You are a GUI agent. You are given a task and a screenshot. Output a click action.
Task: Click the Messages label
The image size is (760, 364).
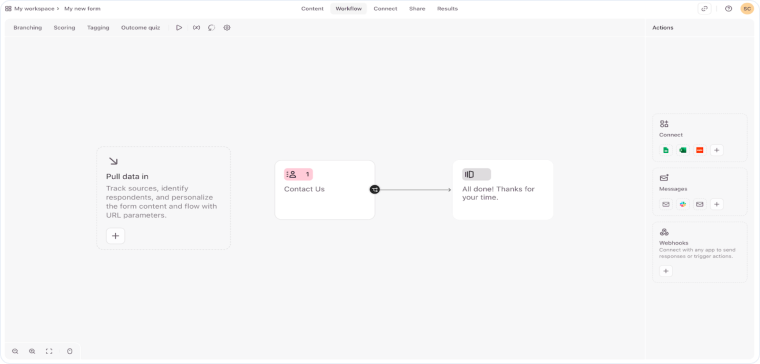point(673,189)
